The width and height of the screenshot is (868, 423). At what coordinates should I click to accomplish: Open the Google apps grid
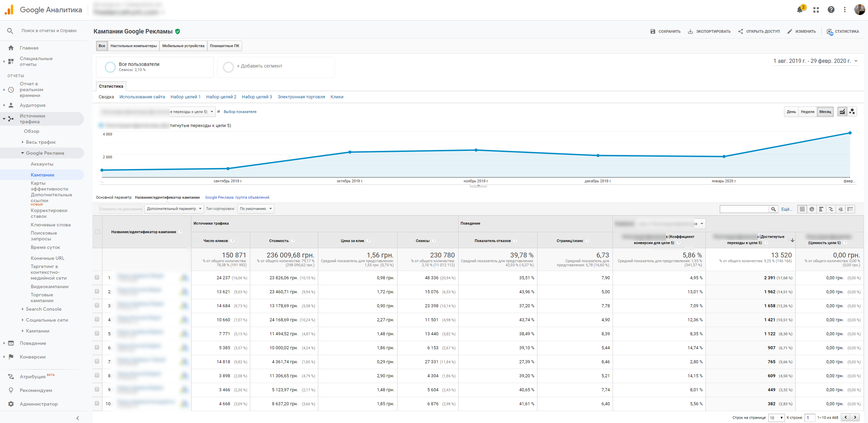pyautogui.click(x=816, y=10)
